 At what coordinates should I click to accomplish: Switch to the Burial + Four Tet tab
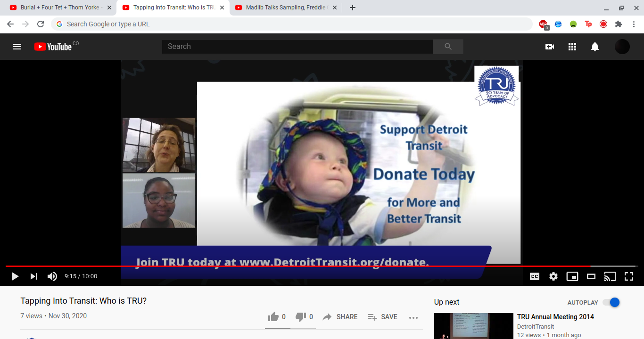point(59,8)
